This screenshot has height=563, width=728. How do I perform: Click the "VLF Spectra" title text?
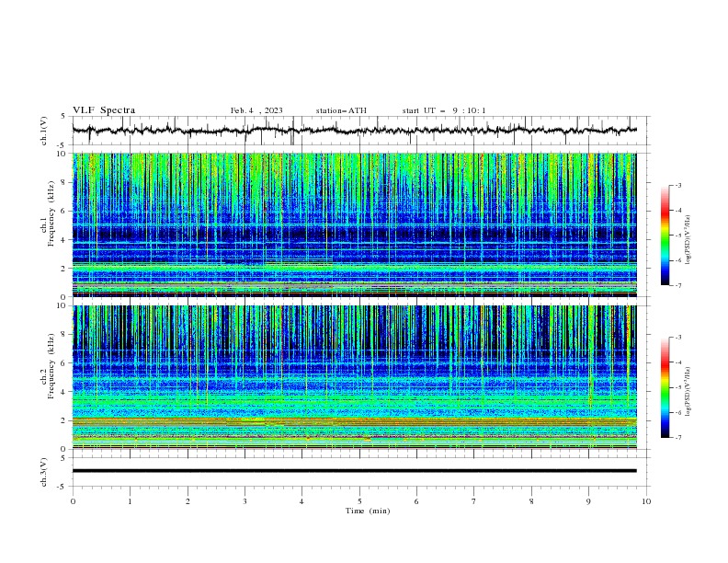[104, 110]
